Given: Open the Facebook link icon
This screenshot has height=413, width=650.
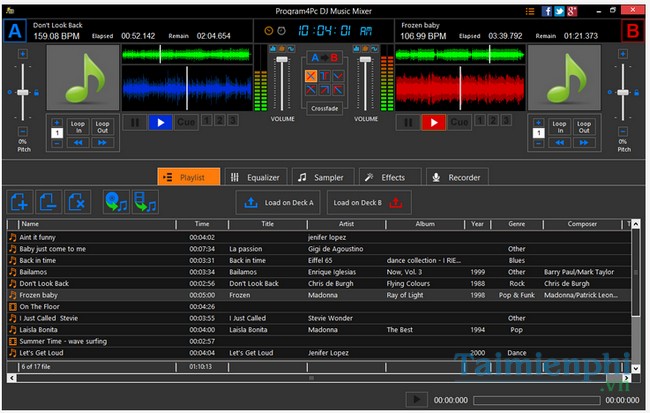Looking at the screenshot, I should click(546, 11).
